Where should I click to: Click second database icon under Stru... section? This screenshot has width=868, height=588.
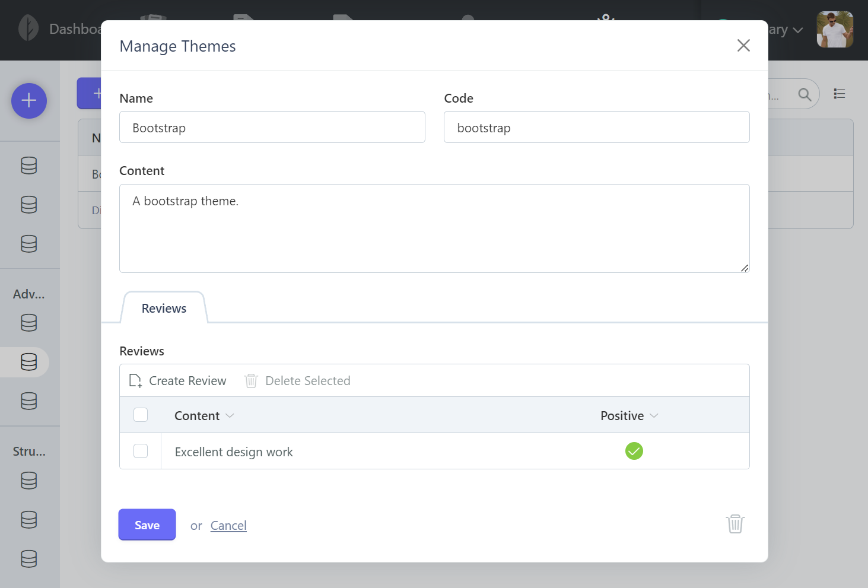click(x=29, y=520)
